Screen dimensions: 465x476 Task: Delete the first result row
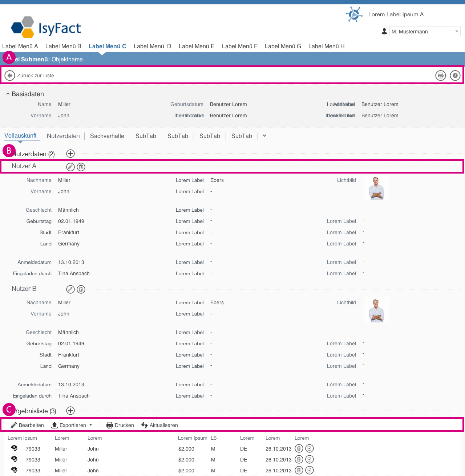point(299,449)
